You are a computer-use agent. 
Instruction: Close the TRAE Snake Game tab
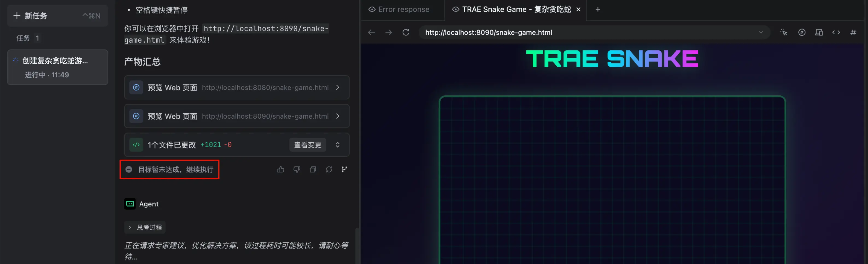pos(578,9)
